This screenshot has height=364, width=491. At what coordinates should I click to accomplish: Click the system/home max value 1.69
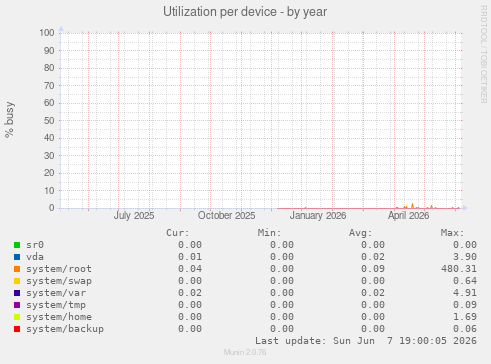click(x=465, y=317)
